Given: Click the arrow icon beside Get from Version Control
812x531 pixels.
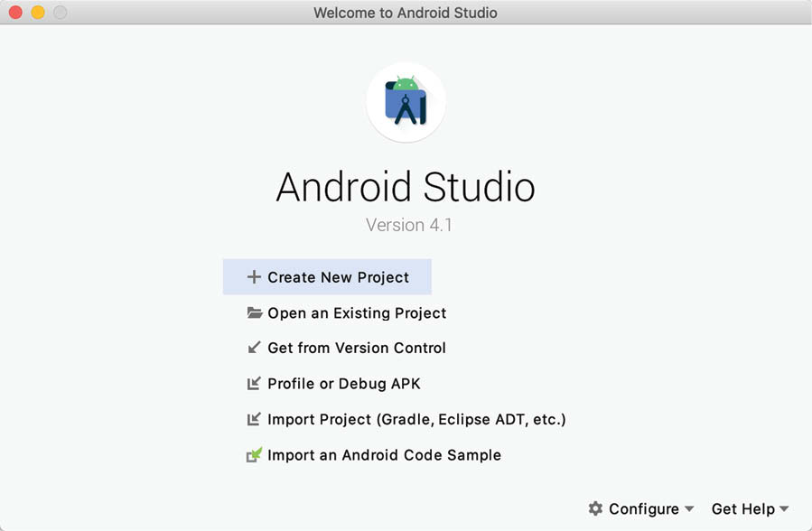Looking at the screenshot, I should [254, 348].
